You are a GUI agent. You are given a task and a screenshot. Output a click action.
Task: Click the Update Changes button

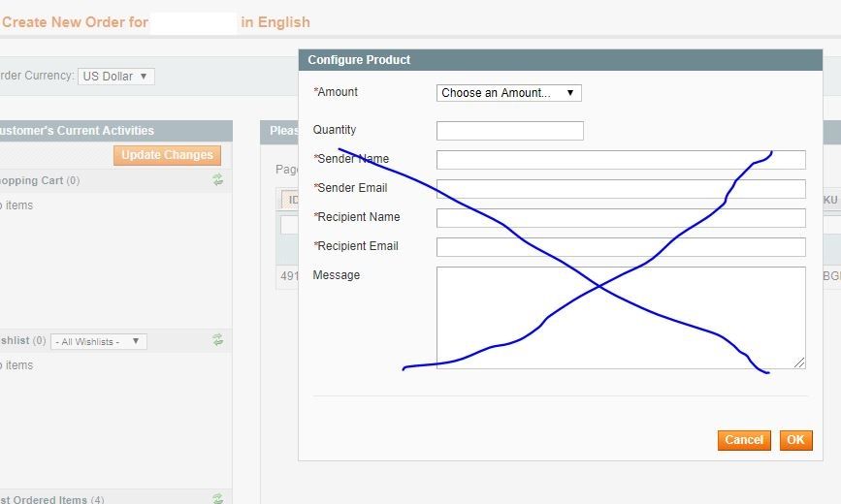pos(167,155)
